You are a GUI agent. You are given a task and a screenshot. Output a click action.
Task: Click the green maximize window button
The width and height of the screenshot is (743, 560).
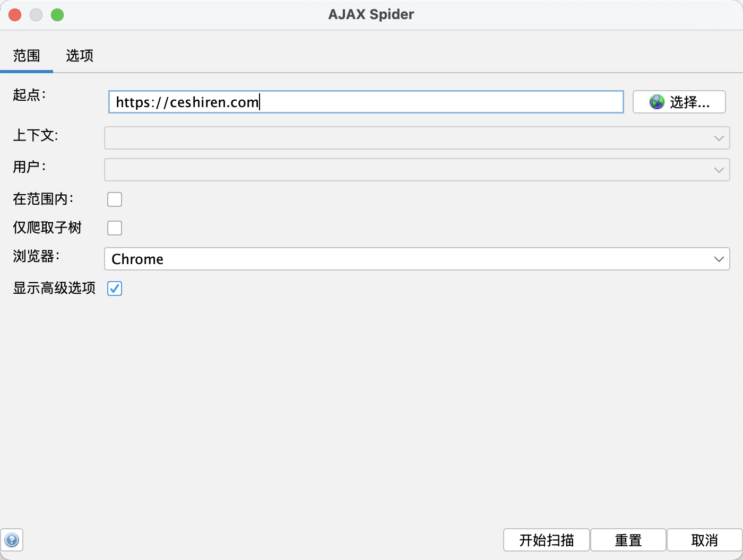point(57,15)
